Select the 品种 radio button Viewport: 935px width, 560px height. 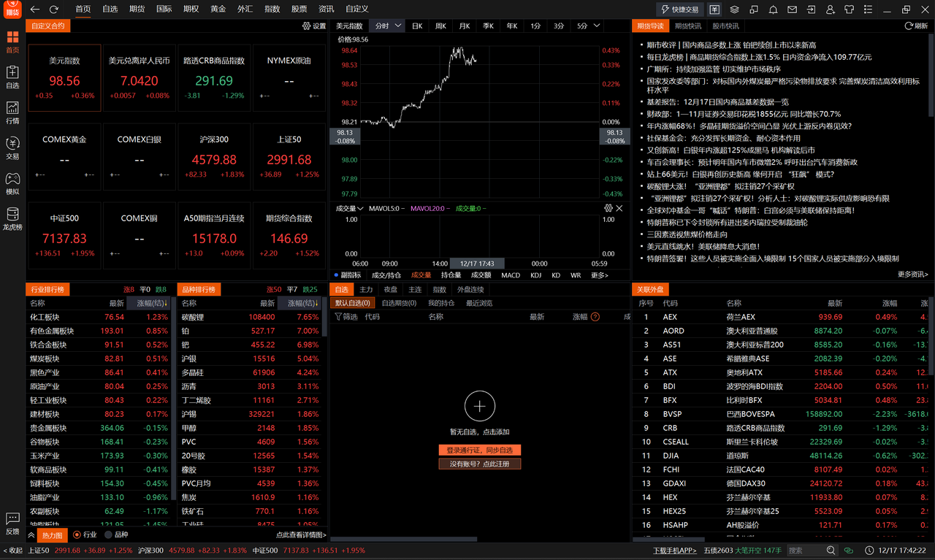(108, 535)
